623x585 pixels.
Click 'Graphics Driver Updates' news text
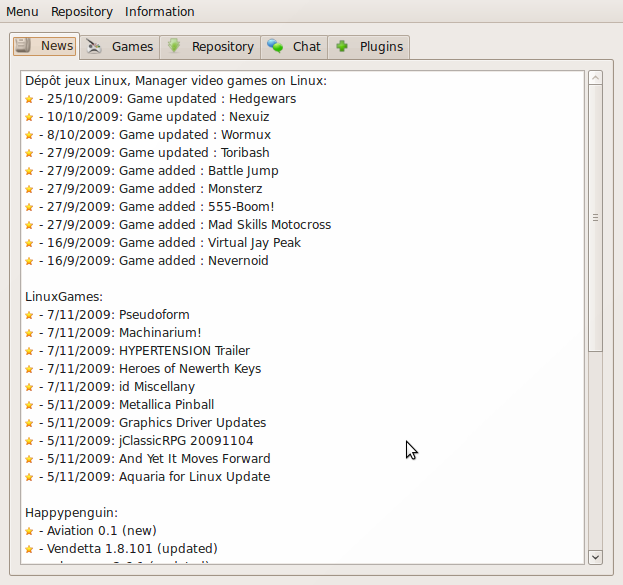193,423
